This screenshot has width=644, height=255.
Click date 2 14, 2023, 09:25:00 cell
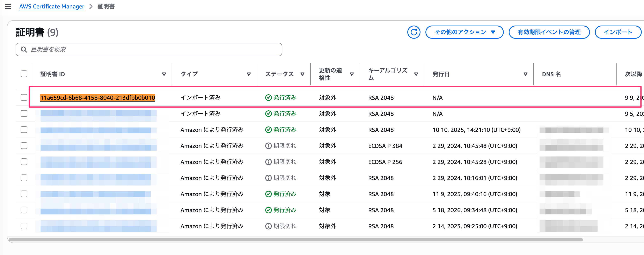click(x=475, y=226)
